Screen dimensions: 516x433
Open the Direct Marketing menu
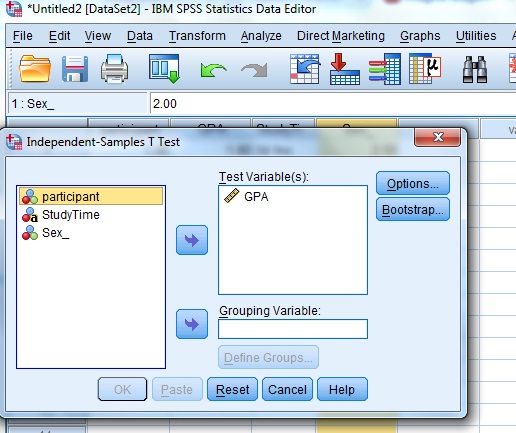[341, 36]
